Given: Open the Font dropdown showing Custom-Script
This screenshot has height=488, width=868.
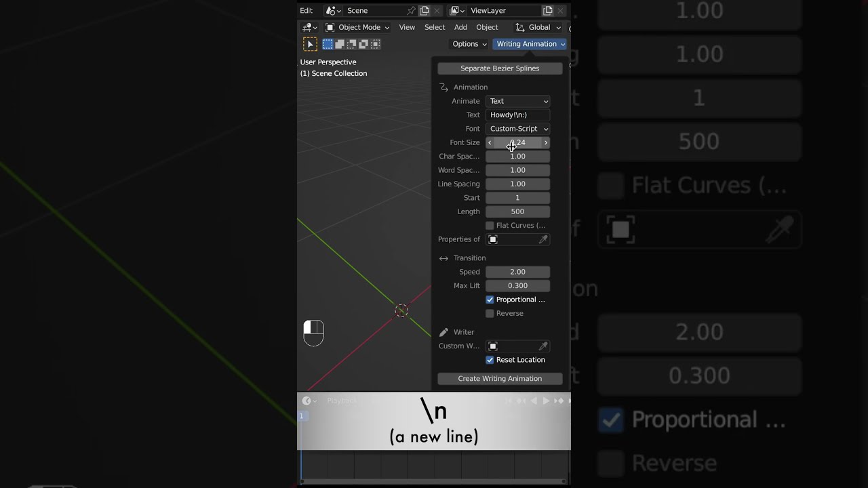Looking at the screenshot, I should pos(517,129).
